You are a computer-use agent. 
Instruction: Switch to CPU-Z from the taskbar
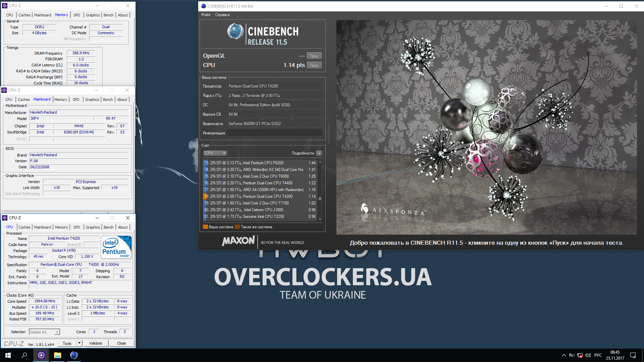pyautogui.click(x=41, y=355)
